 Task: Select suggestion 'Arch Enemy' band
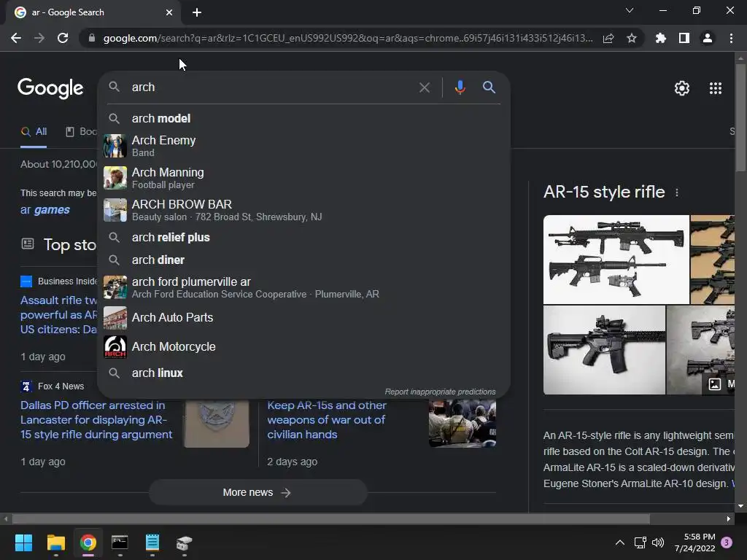pos(304,146)
